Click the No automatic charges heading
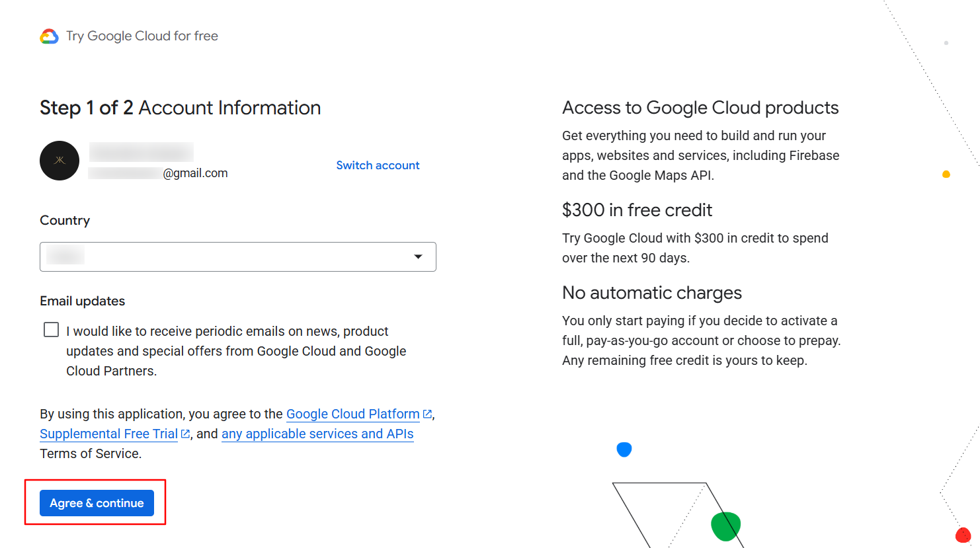This screenshot has width=980, height=548. click(652, 293)
